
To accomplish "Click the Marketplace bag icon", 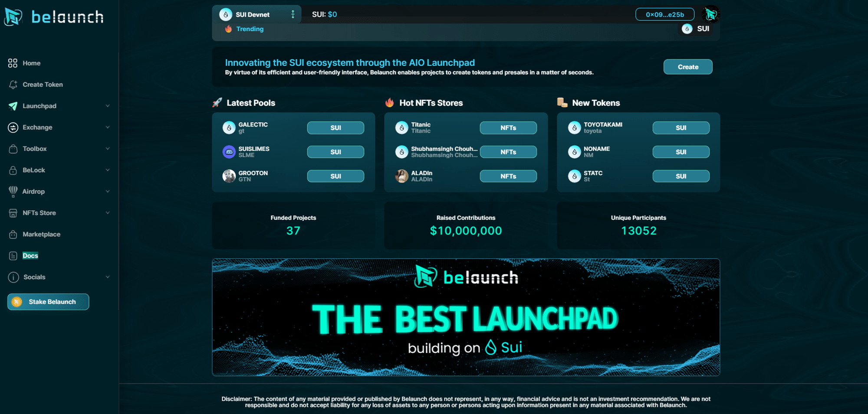I will (x=13, y=235).
